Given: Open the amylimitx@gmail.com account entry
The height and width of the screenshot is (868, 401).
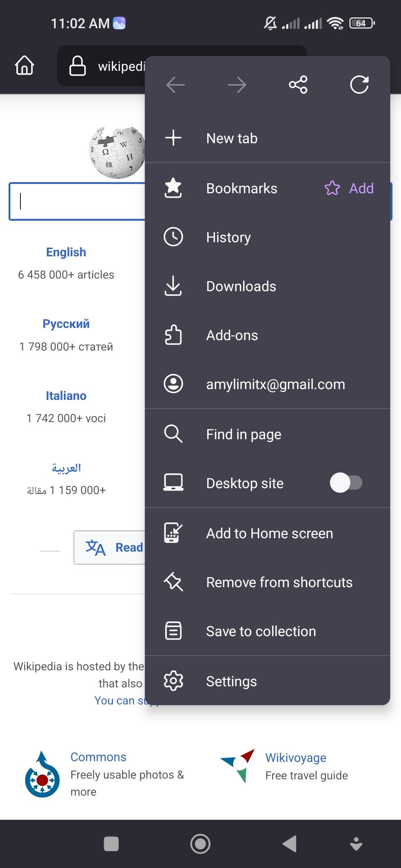Looking at the screenshot, I should (267, 384).
